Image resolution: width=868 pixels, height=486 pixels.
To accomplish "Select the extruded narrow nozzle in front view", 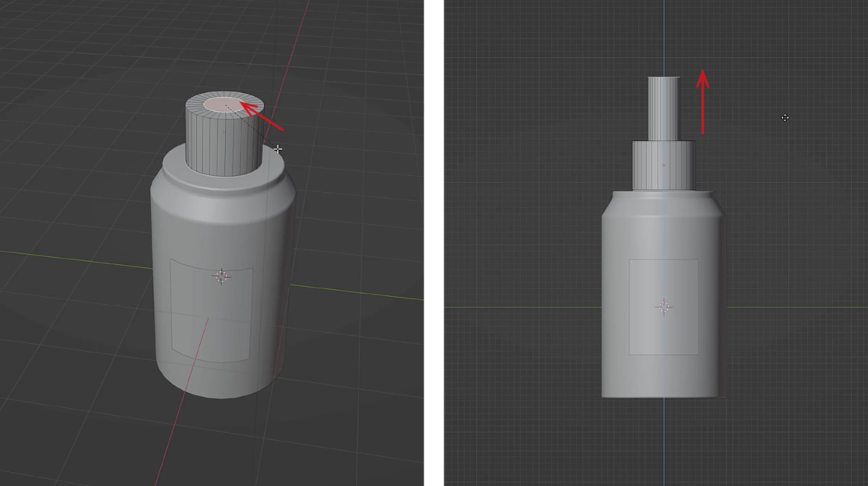I will (x=664, y=109).
